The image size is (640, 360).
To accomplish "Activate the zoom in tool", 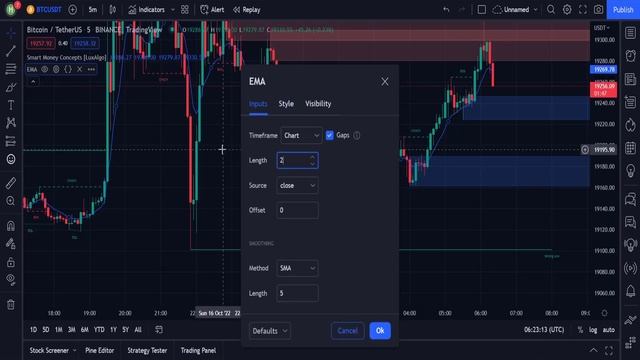I will pyautogui.click(x=11, y=201).
